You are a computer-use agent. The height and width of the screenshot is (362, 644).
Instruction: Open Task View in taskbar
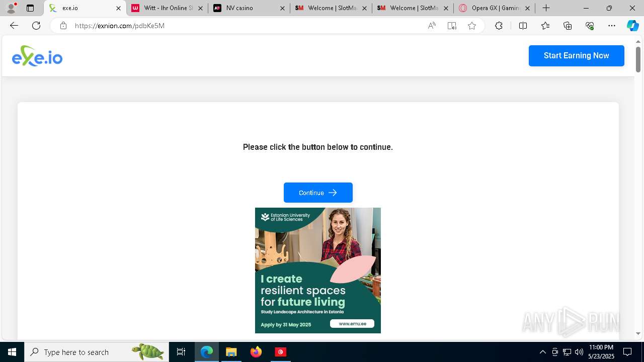pyautogui.click(x=181, y=352)
